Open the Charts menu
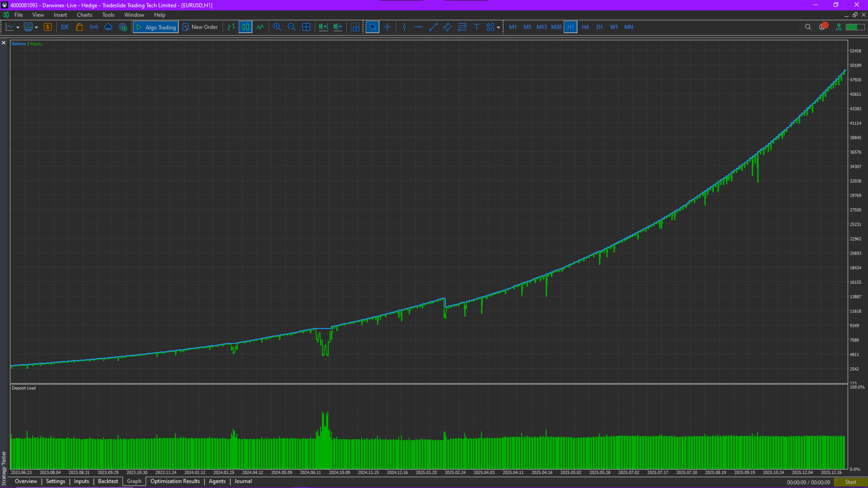 point(84,15)
